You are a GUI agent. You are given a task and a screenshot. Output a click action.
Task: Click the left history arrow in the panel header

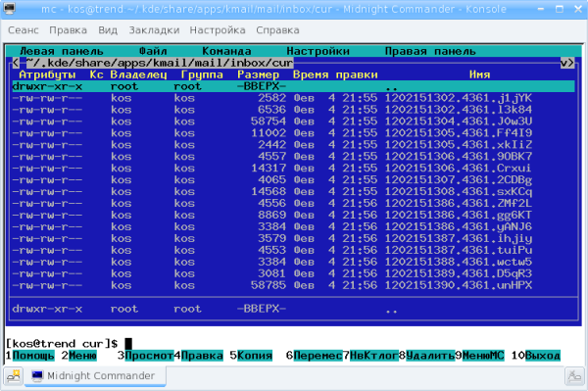16,63
